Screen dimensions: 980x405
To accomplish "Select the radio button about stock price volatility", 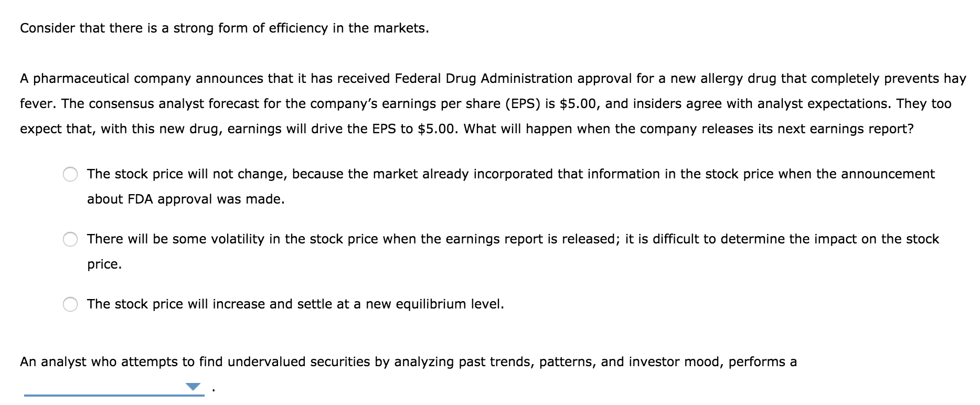I will (x=71, y=238).
